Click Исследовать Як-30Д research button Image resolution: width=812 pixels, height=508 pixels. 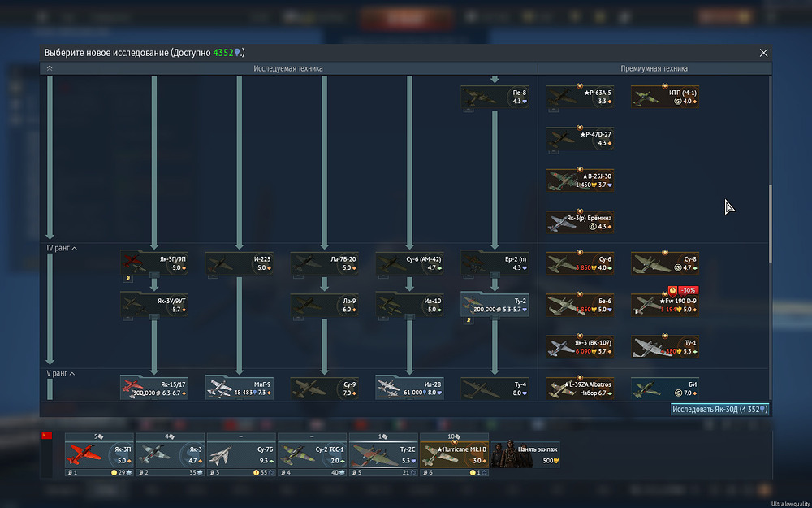tap(719, 410)
